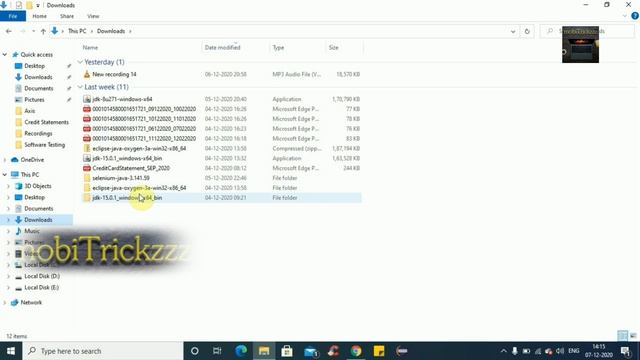The width and height of the screenshot is (640, 360).
Task: Expand the Network node
Action: click(4, 302)
